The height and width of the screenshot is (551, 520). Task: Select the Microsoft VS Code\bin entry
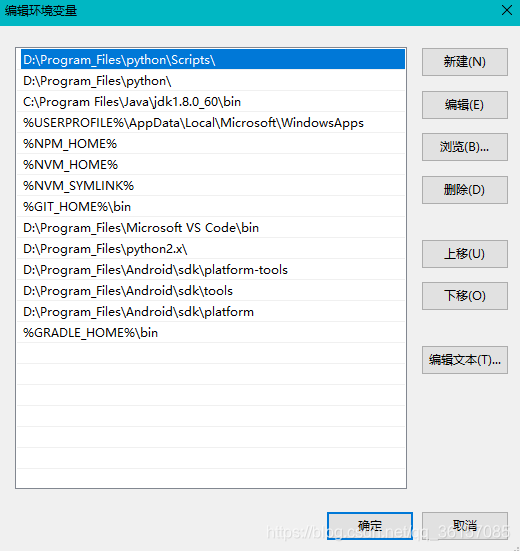(213, 228)
